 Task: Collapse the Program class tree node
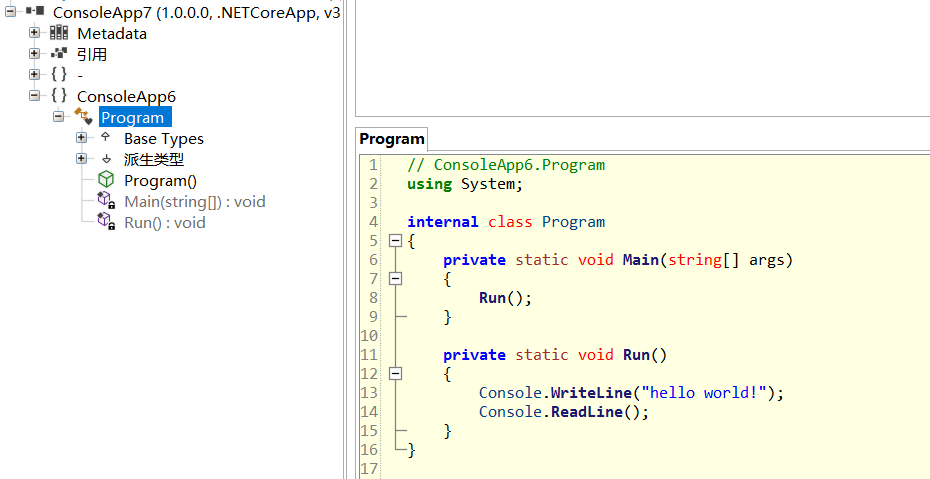pyautogui.click(x=58, y=117)
